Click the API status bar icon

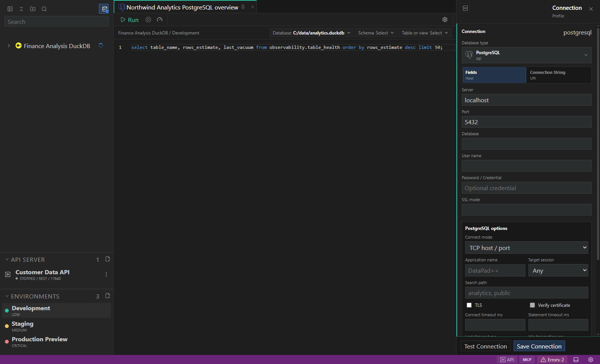(x=507, y=360)
